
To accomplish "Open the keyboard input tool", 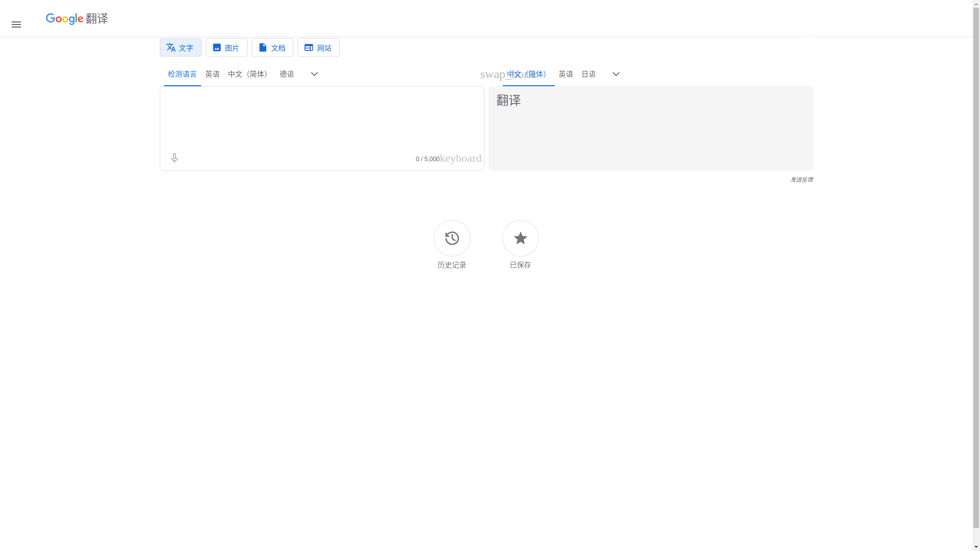I will tap(460, 158).
